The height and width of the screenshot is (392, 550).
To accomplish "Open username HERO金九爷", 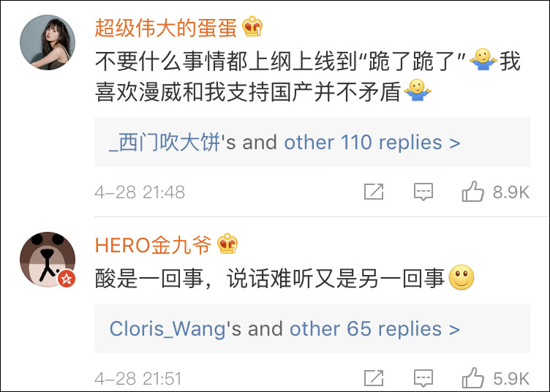I will coord(154,245).
